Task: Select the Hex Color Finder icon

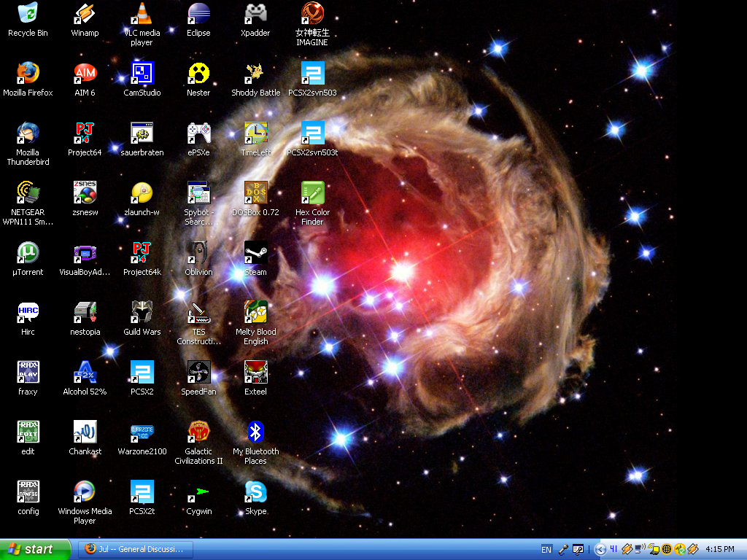Action: tap(312, 193)
